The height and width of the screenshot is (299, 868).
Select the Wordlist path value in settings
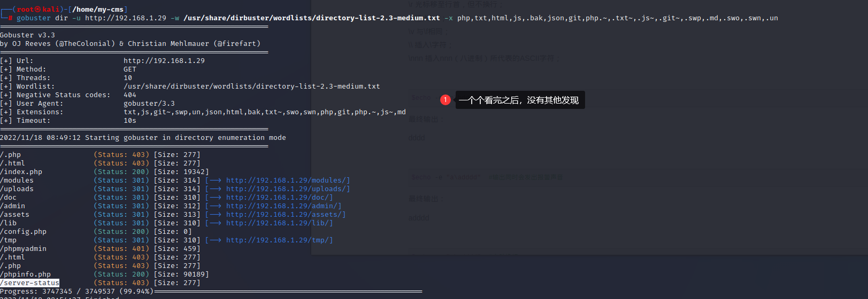coord(252,86)
